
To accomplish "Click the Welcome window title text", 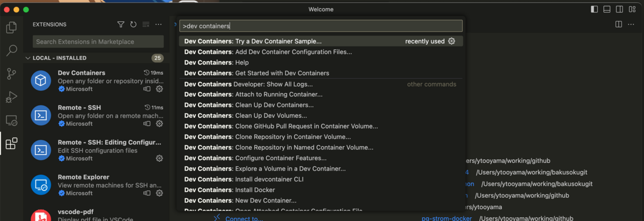I will (x=321, y=9).
